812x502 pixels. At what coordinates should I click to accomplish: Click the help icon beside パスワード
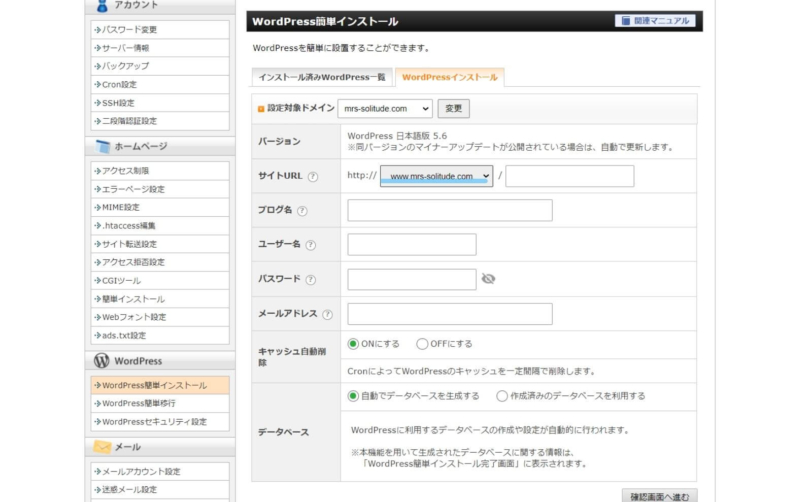pos(310,280)
